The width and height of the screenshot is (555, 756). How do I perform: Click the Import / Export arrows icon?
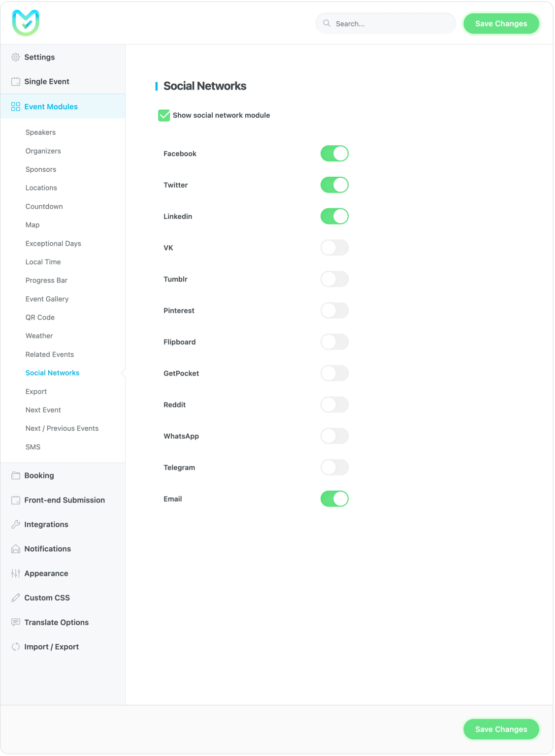tap(16, 647)
